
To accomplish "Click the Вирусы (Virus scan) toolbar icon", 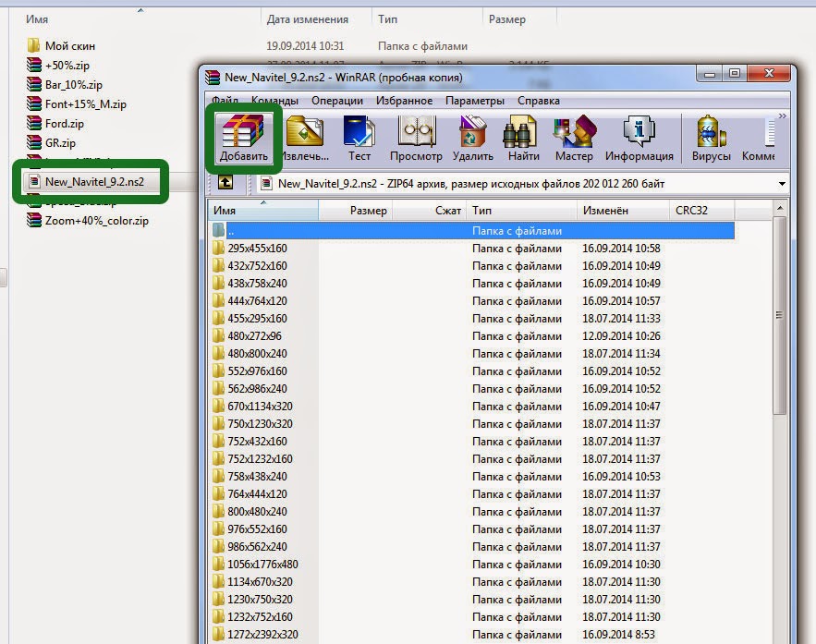I will [711, 139].
